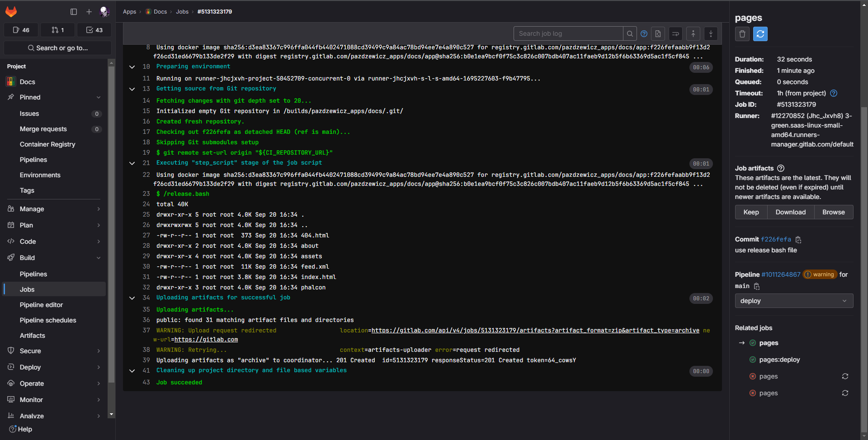Download the job artifacts
Image resolution: width=868 pixels, height=440 pixels.
(x=790, y=212)
